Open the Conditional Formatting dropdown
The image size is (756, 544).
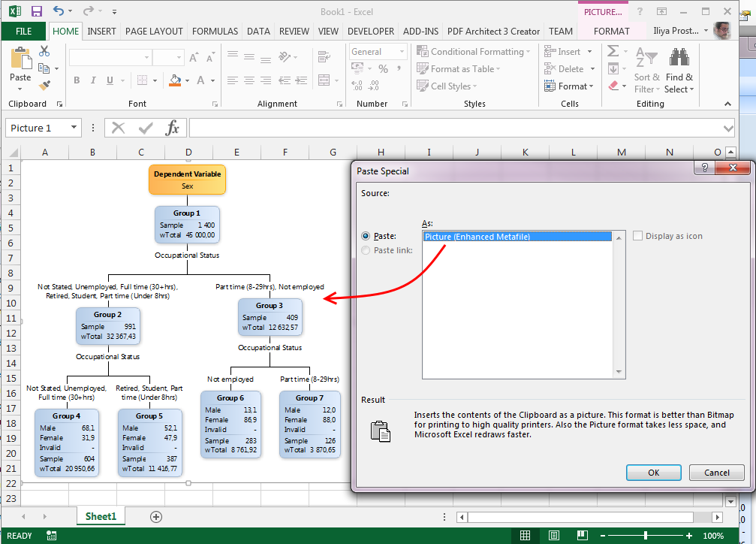[477, 52]
